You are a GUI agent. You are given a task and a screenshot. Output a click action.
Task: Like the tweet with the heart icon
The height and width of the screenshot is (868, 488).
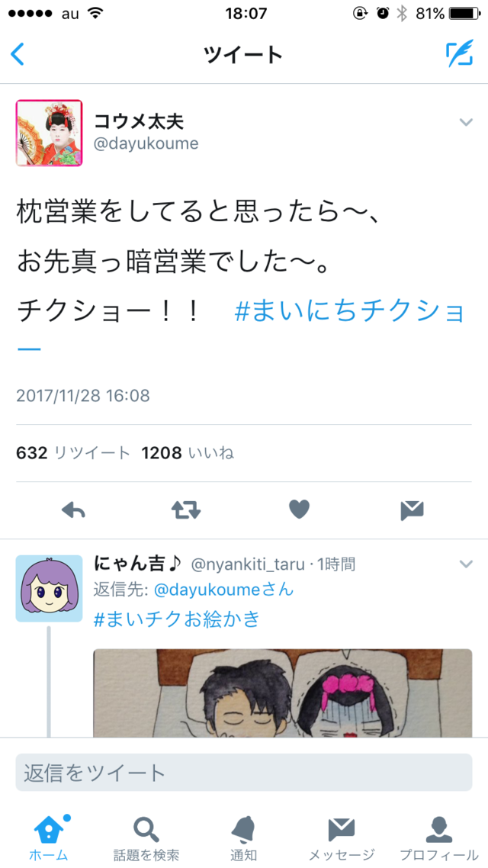point(300,510)
